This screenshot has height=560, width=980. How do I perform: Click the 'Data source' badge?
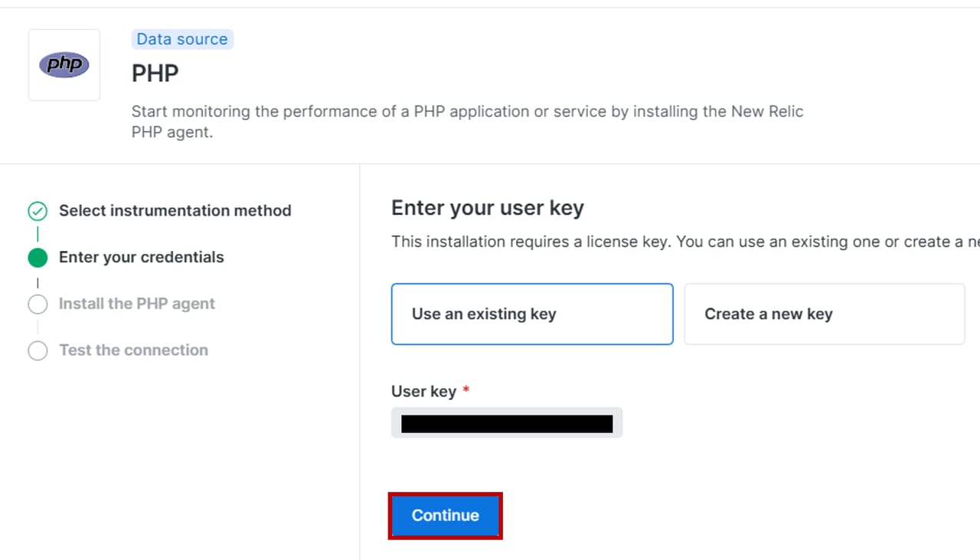pyautogui.click(x=182, y=39)
